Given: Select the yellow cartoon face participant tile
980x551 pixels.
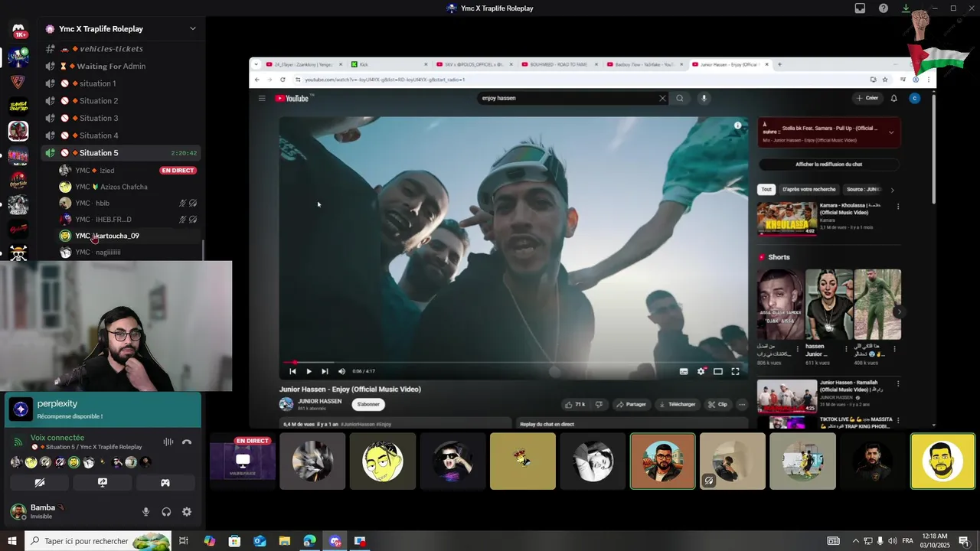Looking at the screenshot, I should [383, 461].
